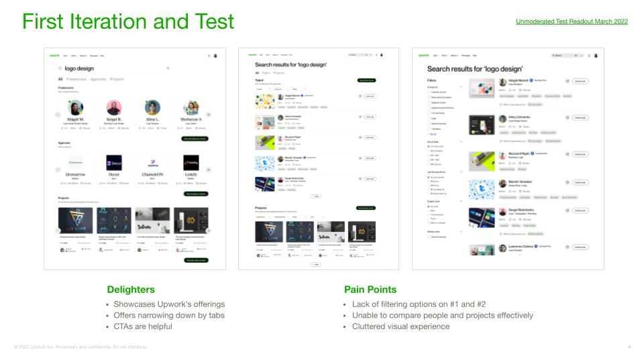Click the user avatar in first mockup header
This screenshot has width=644, height=362.
[215, 56]
